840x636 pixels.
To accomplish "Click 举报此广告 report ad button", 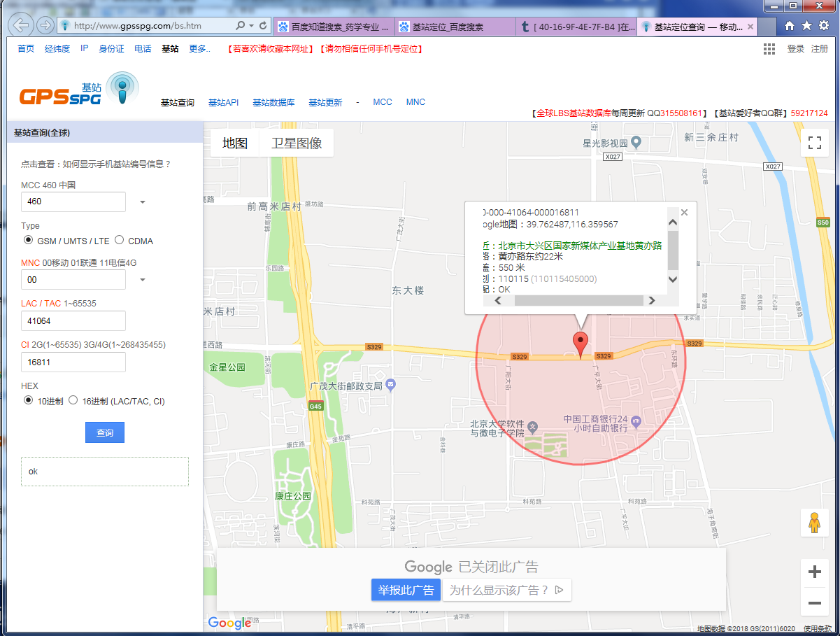I will pos(406,590).
